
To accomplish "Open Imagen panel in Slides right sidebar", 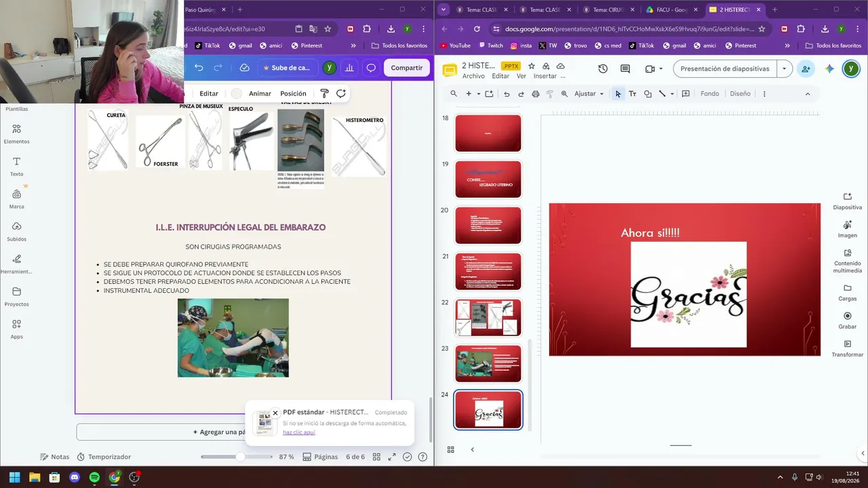I will click(847, 228).
